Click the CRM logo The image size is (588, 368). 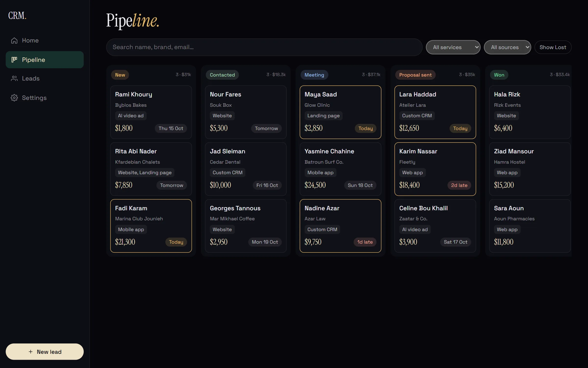(x=17, y=15)
